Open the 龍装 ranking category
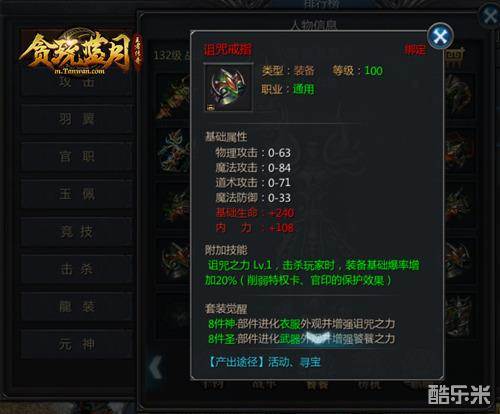The height and width of the screenshot is (414, 500). coord(77,307)
